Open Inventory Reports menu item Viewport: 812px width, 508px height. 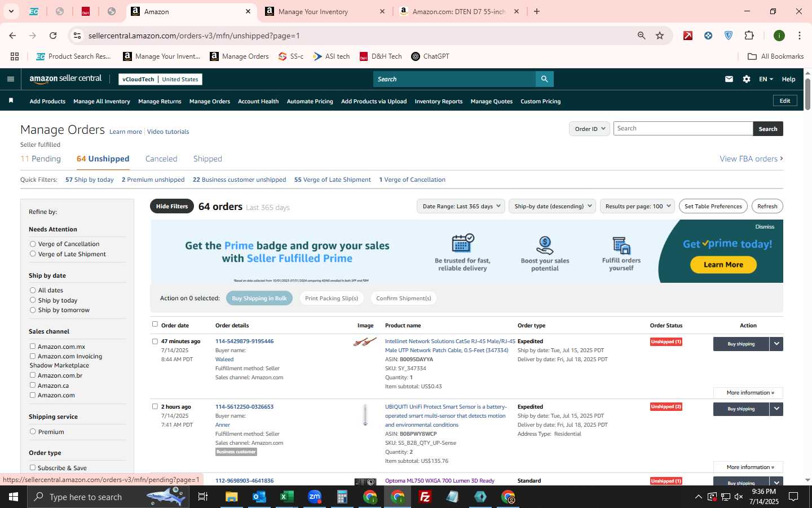coord(439,102)
